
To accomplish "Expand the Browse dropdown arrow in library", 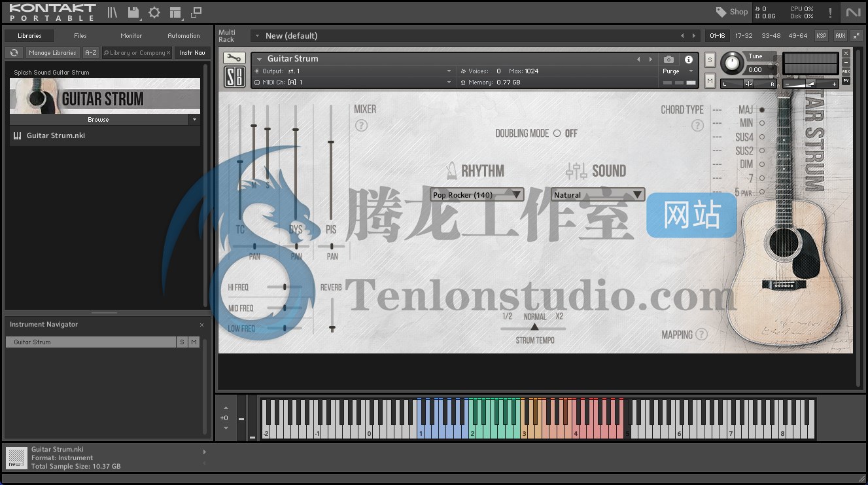I will [x=194, y=120].
